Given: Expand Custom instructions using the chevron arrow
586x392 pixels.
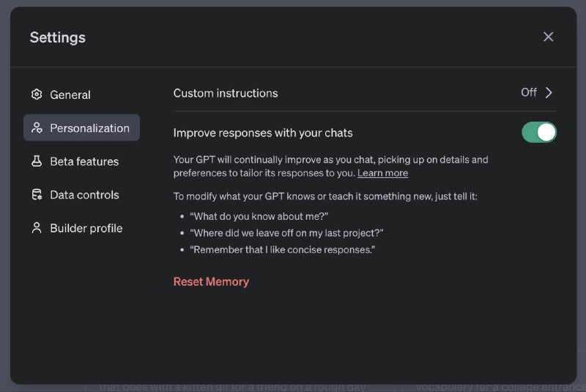Looking at the screenshot, I should [549, 92].
